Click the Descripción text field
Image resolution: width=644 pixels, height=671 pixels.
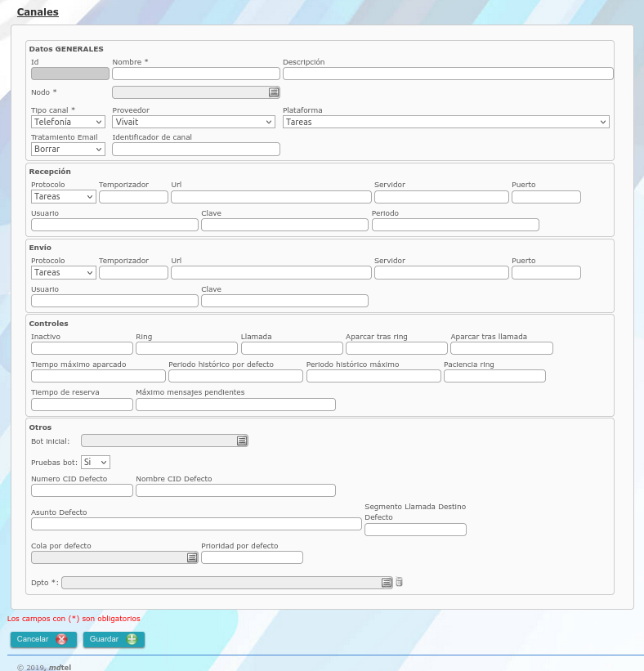[x=448, y=74]
